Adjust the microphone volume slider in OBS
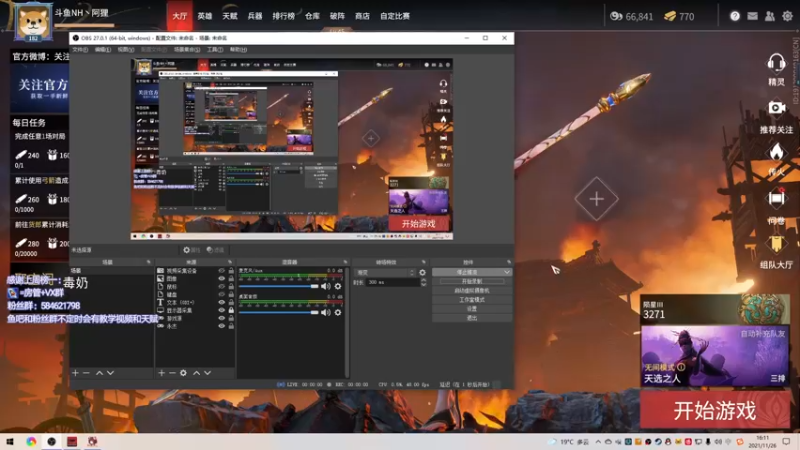The height and width of the screenshot is (450, 800). (279, 287)
